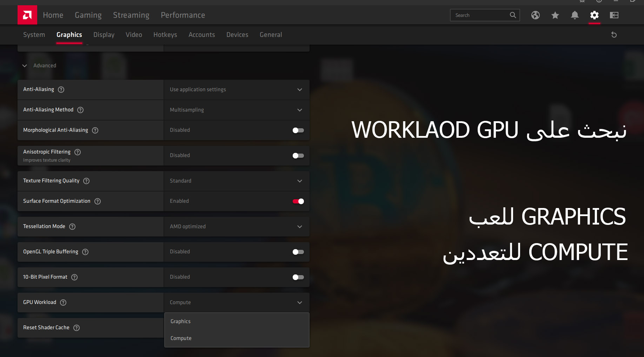Switch to the Video sub-tab
The image size is (644, 357).
click(134, 35)
